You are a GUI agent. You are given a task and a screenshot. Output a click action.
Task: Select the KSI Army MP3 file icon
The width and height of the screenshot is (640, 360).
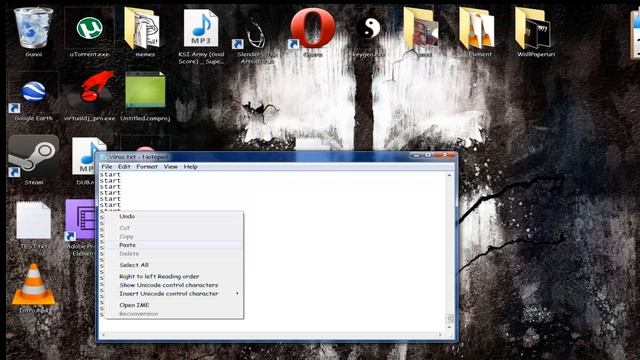coord(201,28)
